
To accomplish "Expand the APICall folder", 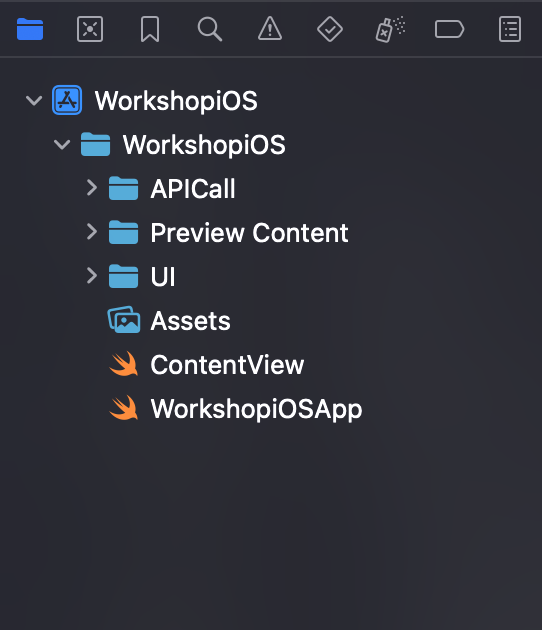I will click(92, 188).
